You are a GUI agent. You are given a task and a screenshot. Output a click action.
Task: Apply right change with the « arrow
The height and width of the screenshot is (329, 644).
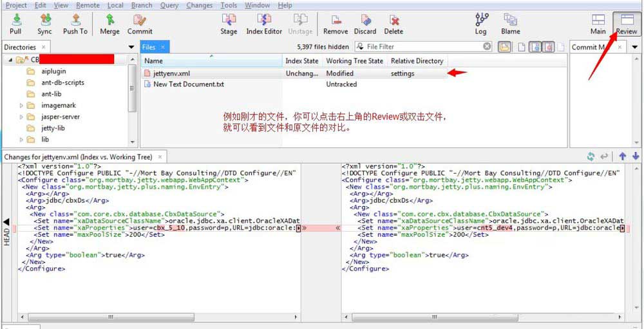[337, 227]
